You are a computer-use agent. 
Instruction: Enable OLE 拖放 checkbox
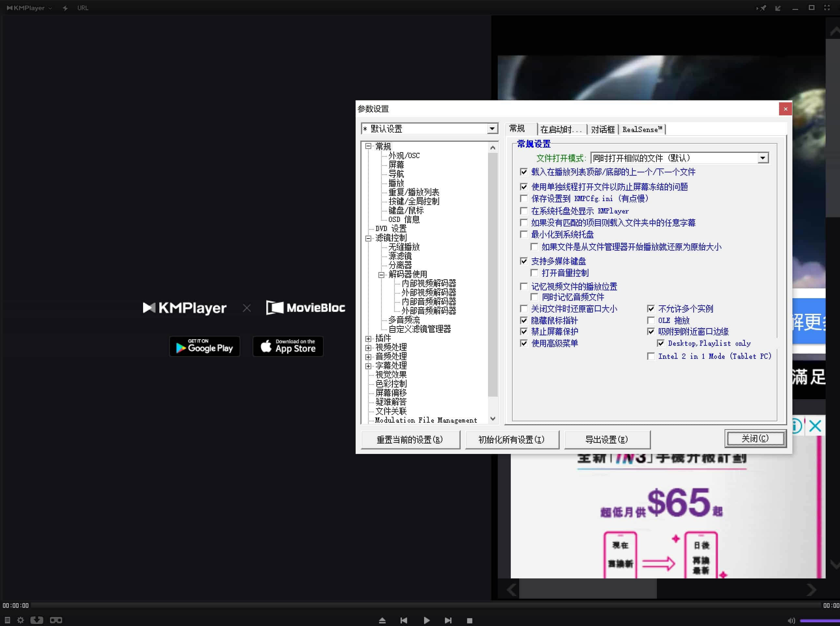tap(651, 321)
